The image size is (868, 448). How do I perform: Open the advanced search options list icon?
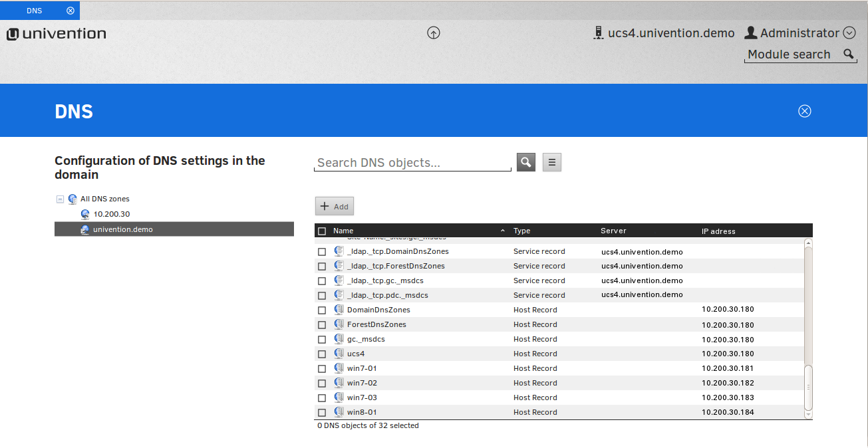pyautogui.click(x=552, y=162)
